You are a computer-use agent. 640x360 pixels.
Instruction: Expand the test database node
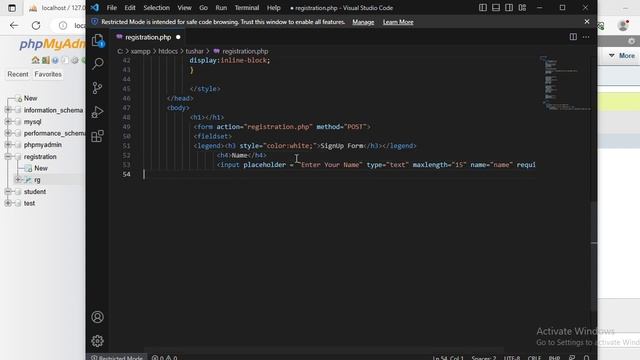8,203
